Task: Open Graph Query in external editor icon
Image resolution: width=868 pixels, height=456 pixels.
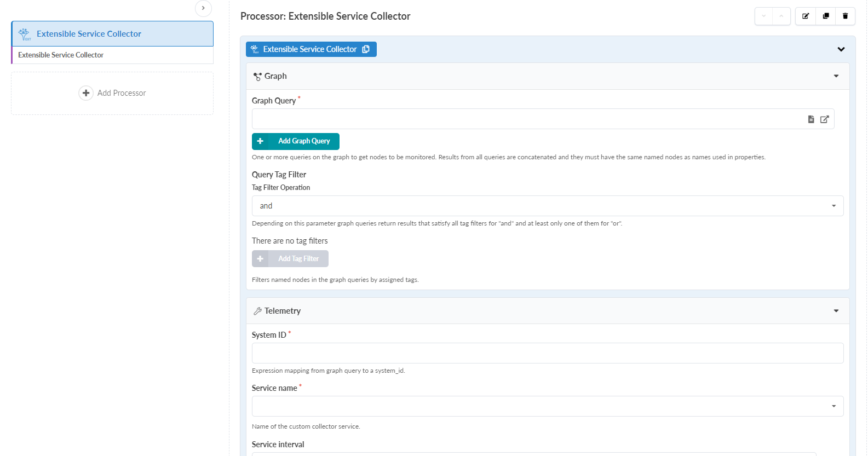Action: pos(825,119)
